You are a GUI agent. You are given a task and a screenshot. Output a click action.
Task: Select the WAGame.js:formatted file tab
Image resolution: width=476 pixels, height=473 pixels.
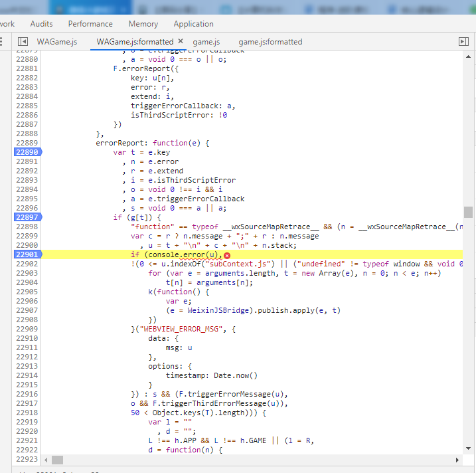click(135, 42)
